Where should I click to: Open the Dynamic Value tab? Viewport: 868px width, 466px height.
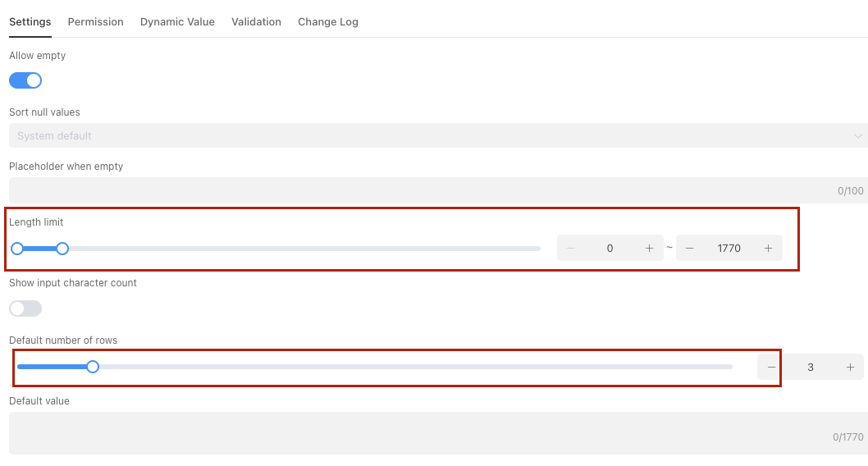point(177,22)
